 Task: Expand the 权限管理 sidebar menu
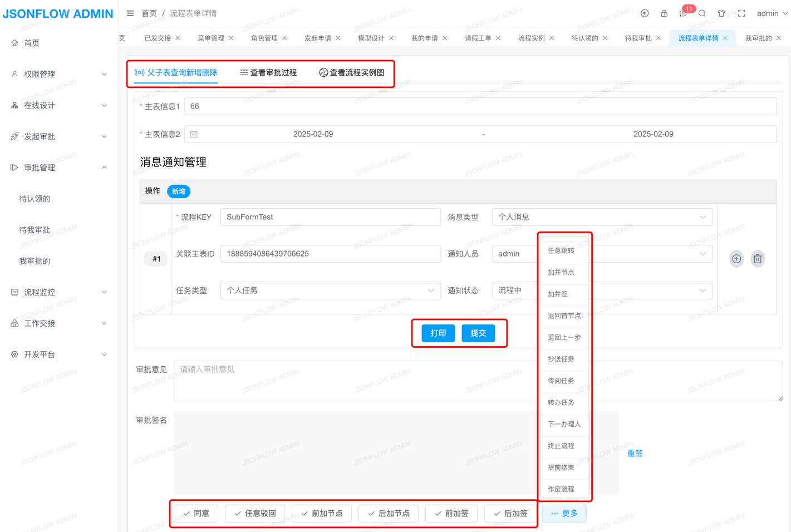[59, 74]
